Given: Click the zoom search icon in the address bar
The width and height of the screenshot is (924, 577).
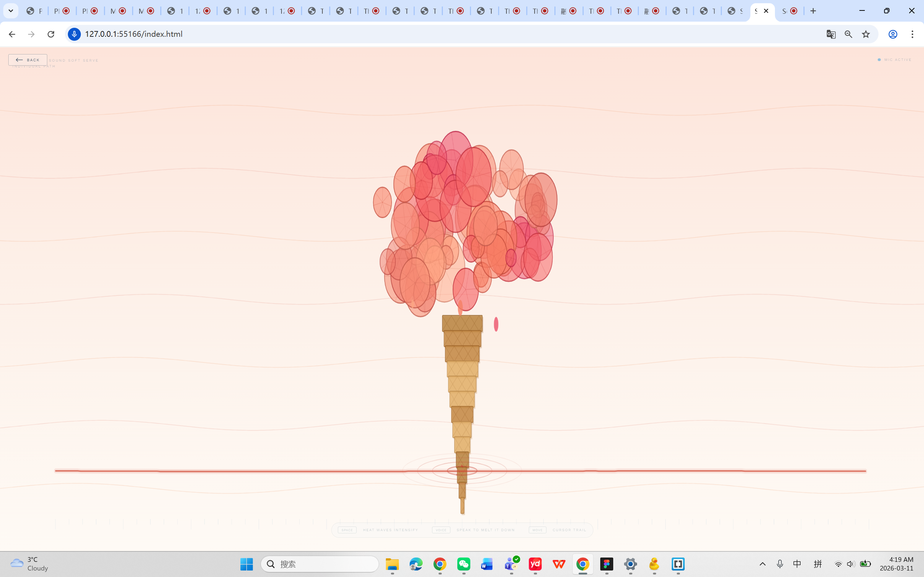Looking at the screenshot, I should point(849,34).
